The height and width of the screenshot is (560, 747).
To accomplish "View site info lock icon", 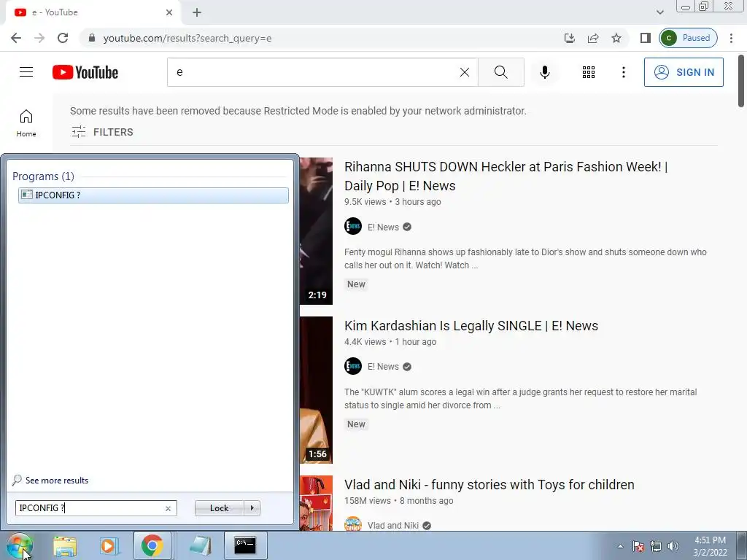I will point(92,38).
